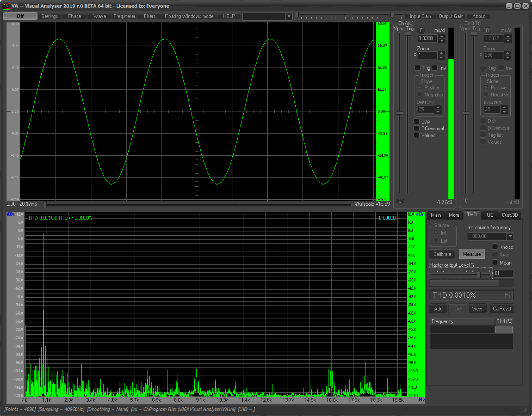This screenshot has height=416, width=532.
Task: Click the Ch A Zoom input field
Action: 428,55
